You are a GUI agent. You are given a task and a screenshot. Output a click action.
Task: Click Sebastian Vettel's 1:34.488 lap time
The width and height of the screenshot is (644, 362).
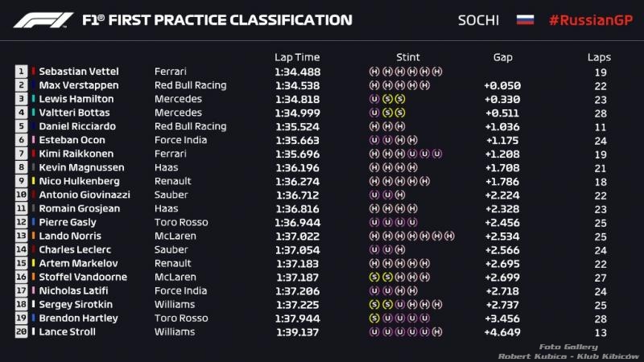click(297, 72)
